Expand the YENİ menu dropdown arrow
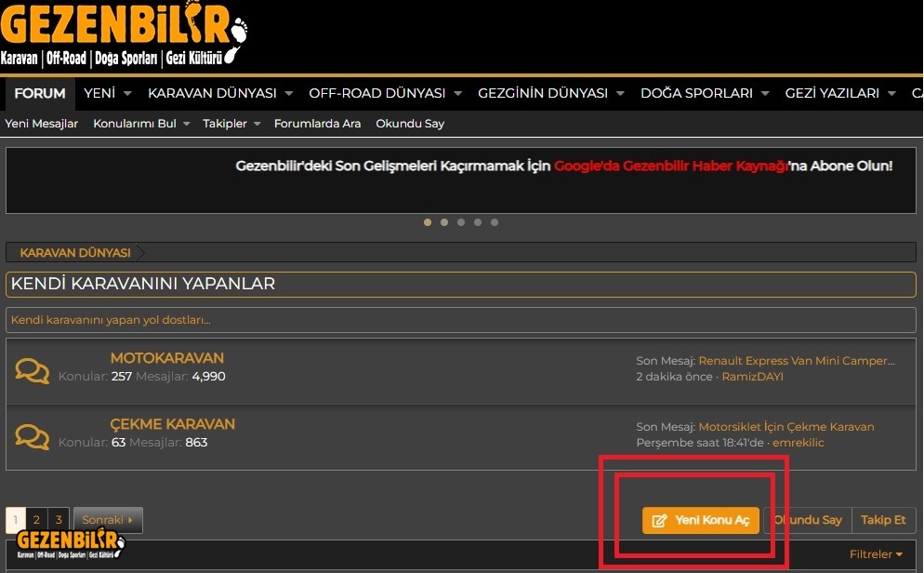The height and width of the screenshot is (573, 924). pyautogui.click(x=127, y=94)
